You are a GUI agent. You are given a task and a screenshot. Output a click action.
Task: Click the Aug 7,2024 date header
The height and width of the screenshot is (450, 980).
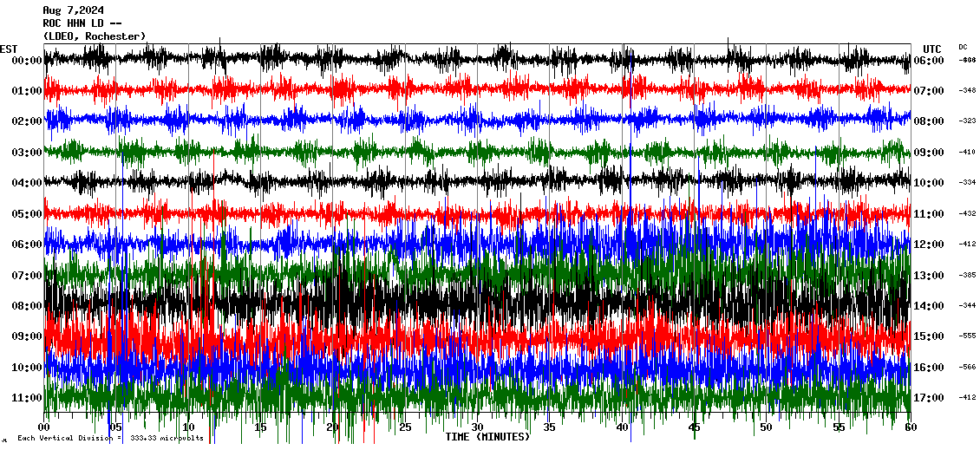pyautogui.click(x=73, y=10)
